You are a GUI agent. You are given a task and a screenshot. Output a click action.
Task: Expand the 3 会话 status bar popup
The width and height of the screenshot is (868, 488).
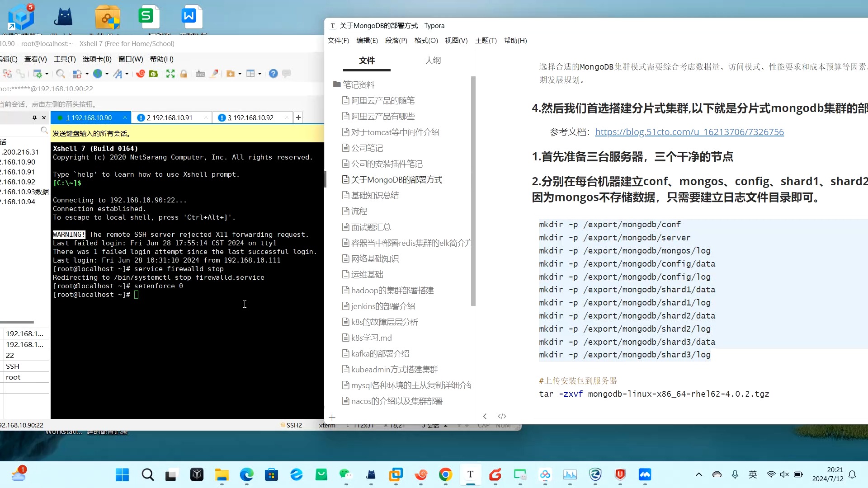(x=446, y=425)
